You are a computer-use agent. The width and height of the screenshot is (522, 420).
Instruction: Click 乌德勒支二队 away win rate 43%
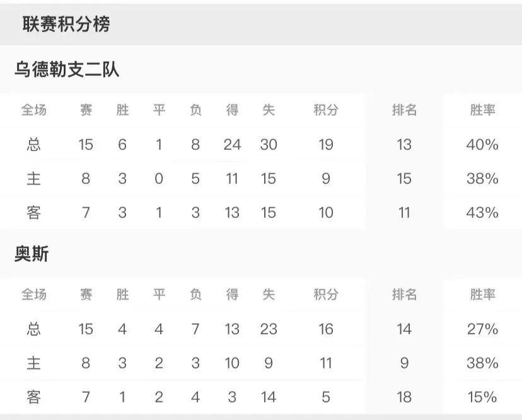pos(482,213)
